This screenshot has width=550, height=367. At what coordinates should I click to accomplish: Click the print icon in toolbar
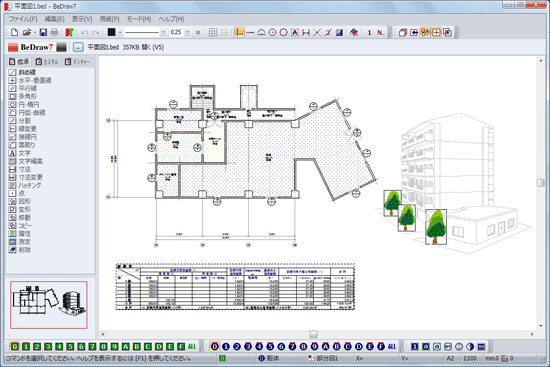pos(54,33)
